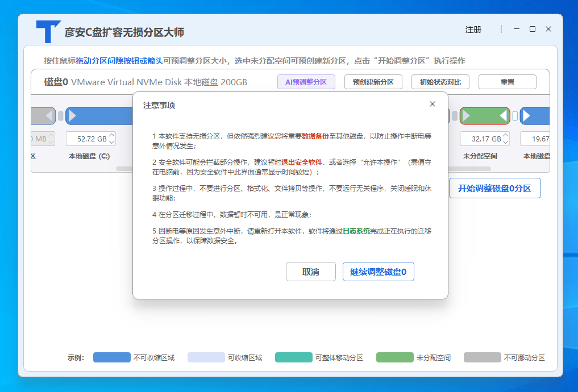Click the blue 拖动分区间隙按钮或箭头 hint text
Viewport: 578px width, 392px height.
tap(119, 61)
